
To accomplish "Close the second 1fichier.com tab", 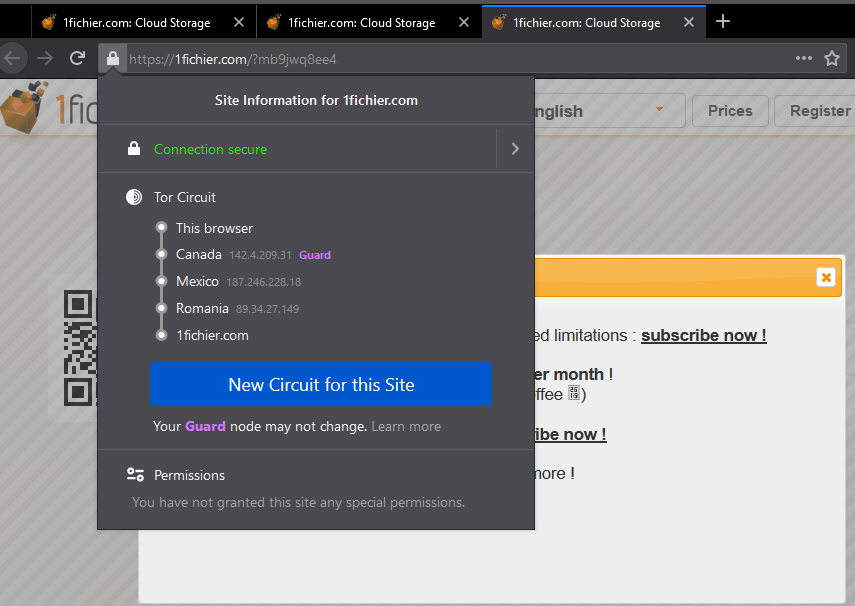I will [x=463, y=22].
